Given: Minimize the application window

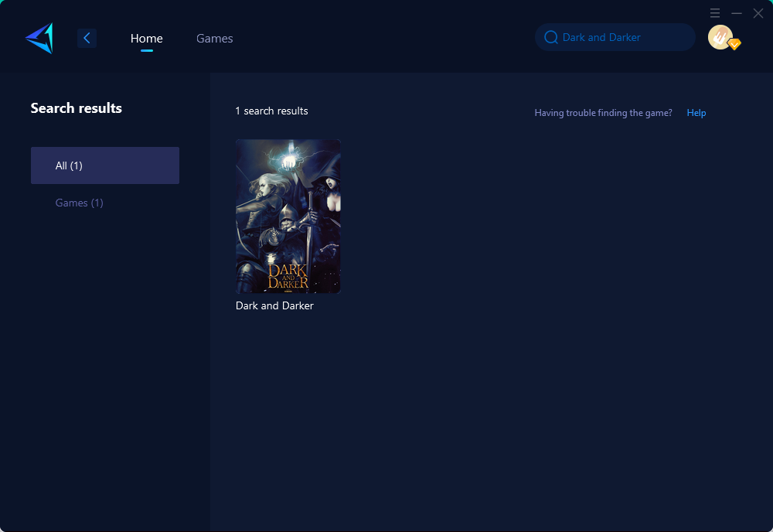Looking at the screenshot, I should tap(737, 13).
